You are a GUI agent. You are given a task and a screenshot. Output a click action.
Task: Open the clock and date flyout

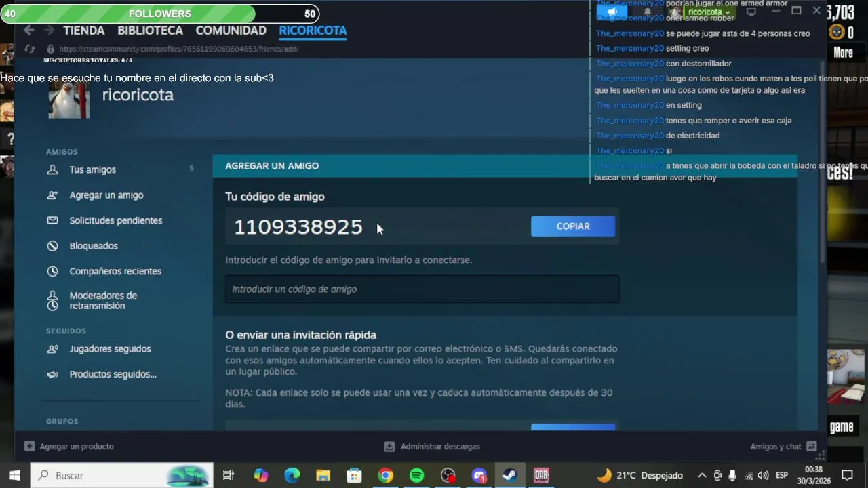click(814, 476)
